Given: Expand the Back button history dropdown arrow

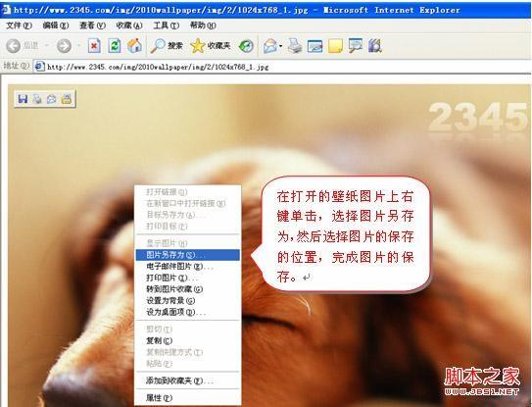Looking at the screenshot, I should (x=47, y=45).
